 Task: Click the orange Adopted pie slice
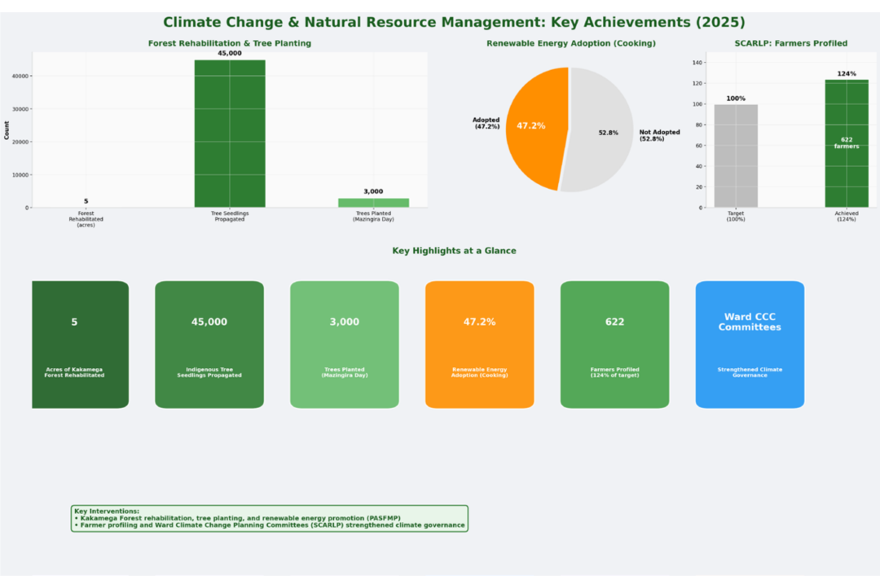(537, 129)
